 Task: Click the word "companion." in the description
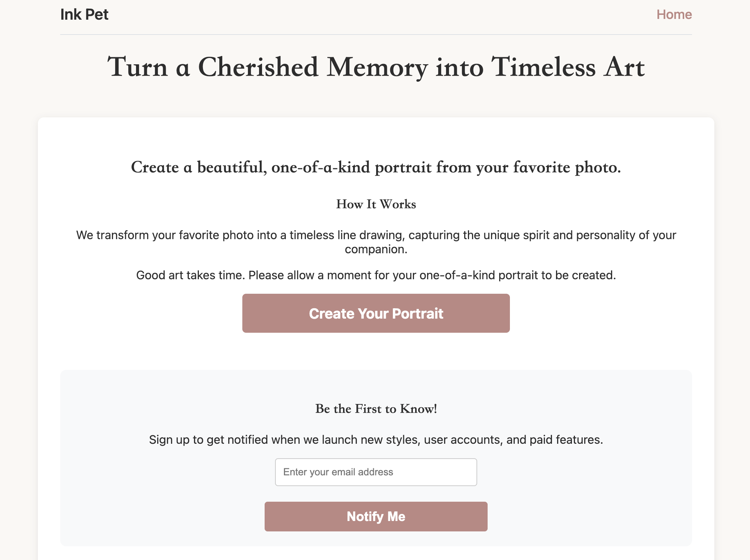(x=376, y=249)
